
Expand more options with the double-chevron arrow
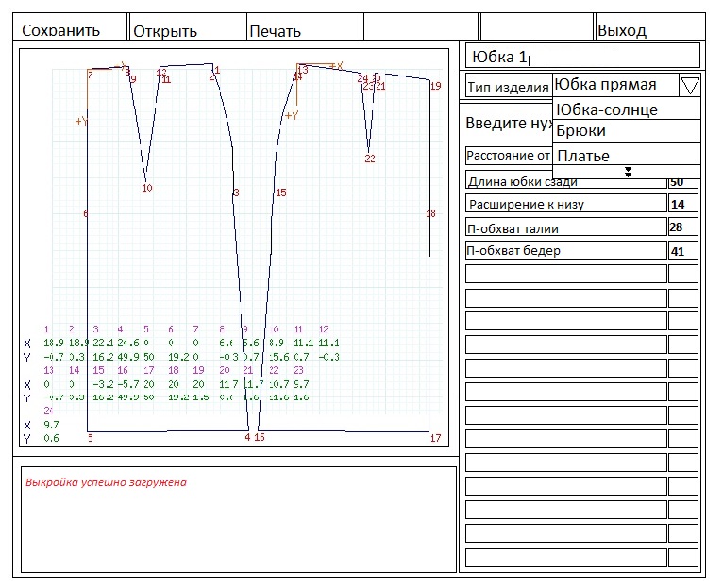628,172
